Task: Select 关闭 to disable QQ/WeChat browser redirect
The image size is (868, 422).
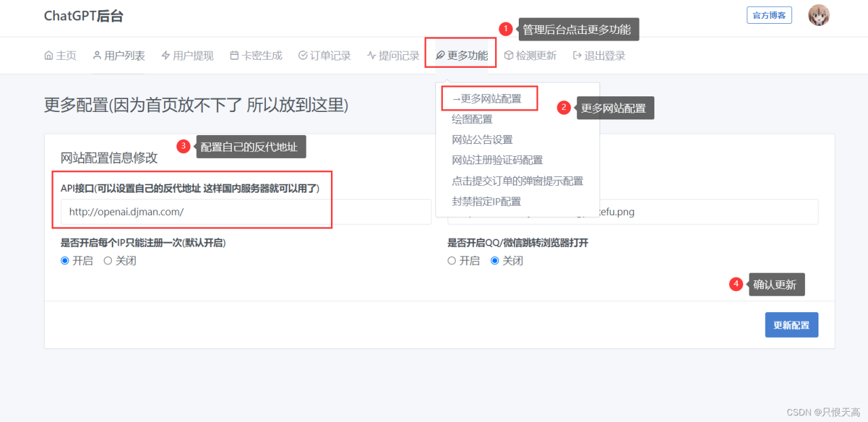Action: click(494, 261)
